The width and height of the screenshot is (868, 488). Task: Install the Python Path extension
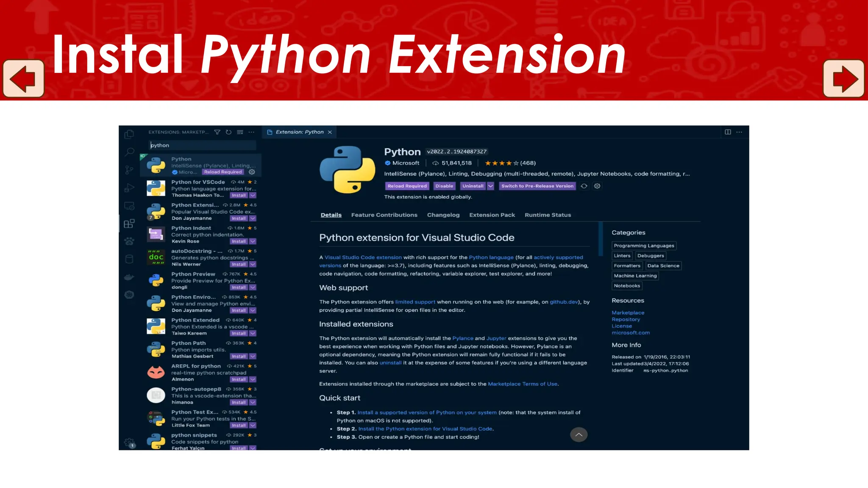[x=239, y=357]
